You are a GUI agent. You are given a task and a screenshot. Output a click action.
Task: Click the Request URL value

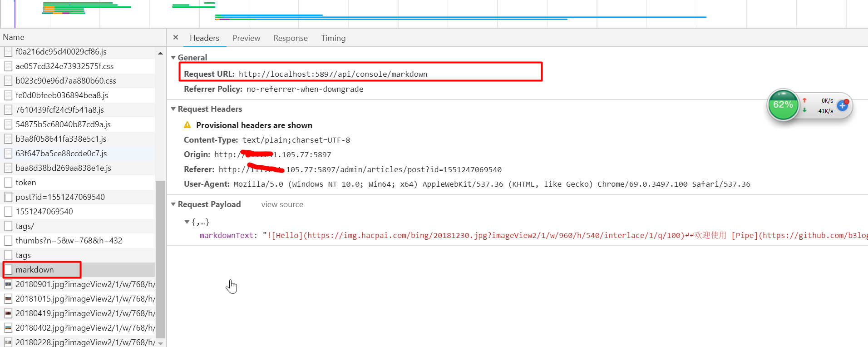point(333,74)
